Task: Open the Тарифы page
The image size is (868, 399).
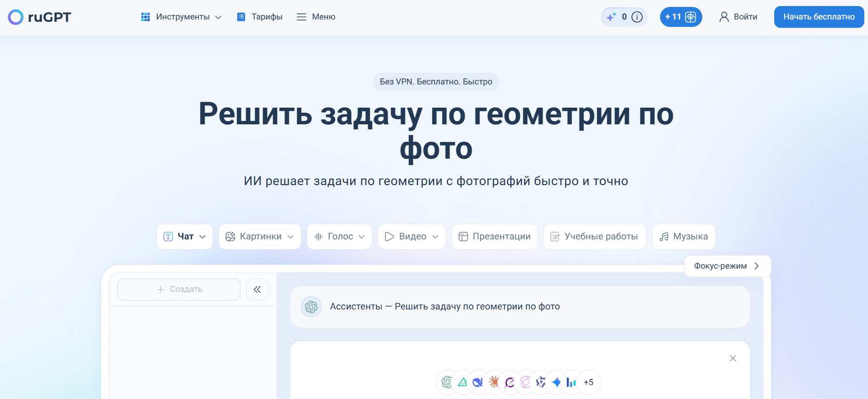Action: (x=260, y=17)
